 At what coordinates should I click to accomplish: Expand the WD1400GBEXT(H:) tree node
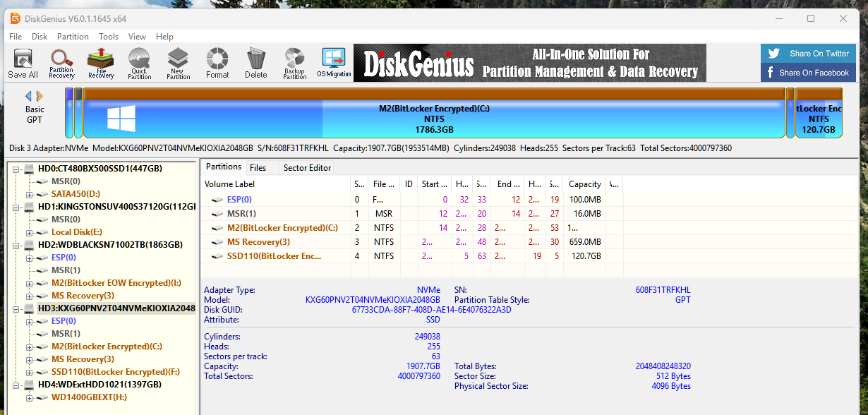(29, 397)
